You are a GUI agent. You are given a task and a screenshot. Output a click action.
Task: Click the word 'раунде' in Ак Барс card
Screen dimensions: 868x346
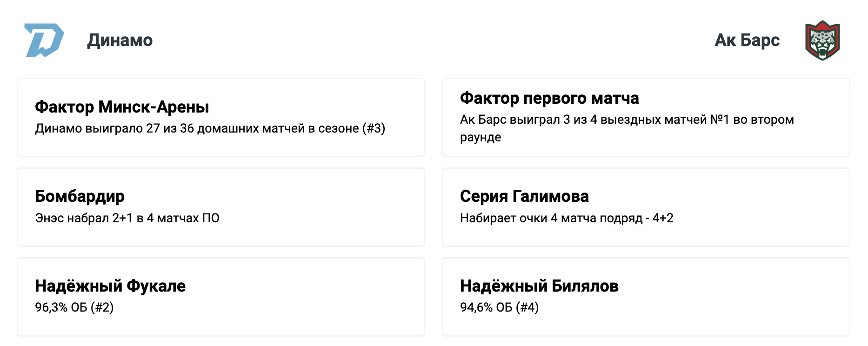point(481,138)
